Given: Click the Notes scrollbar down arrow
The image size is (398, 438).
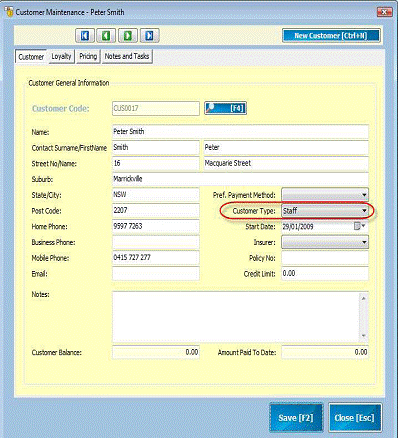Looking at the screenshot, I should point(363,335).
